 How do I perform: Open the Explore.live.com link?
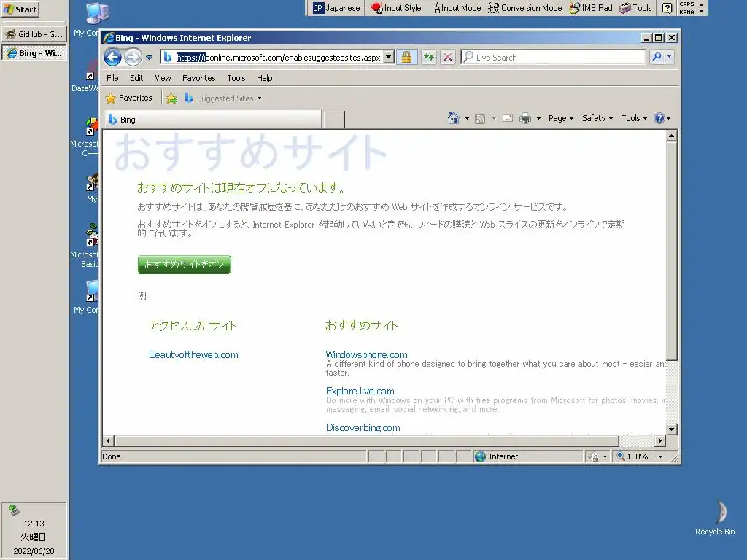point(360,391)
